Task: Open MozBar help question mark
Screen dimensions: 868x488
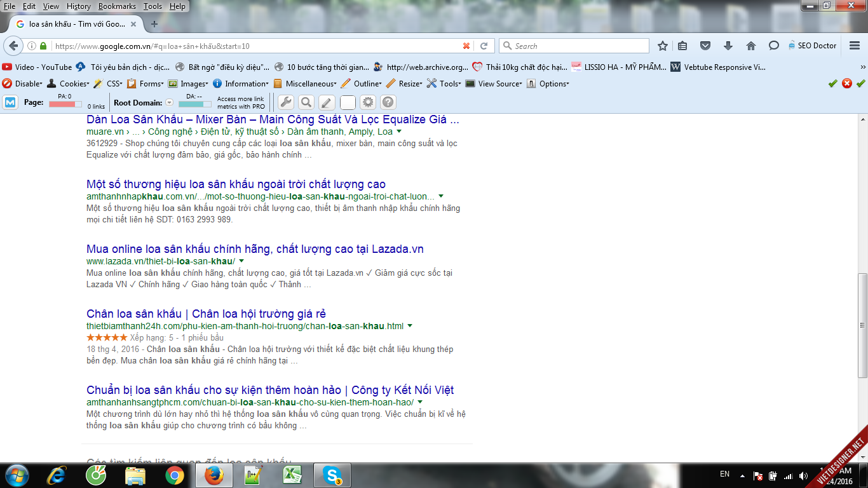Action: (388, 102)
